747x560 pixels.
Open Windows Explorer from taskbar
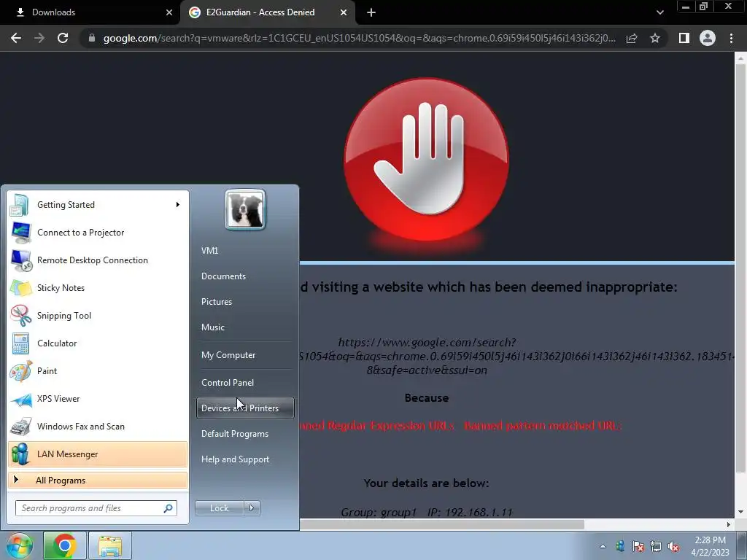click(x=110, y=545)
